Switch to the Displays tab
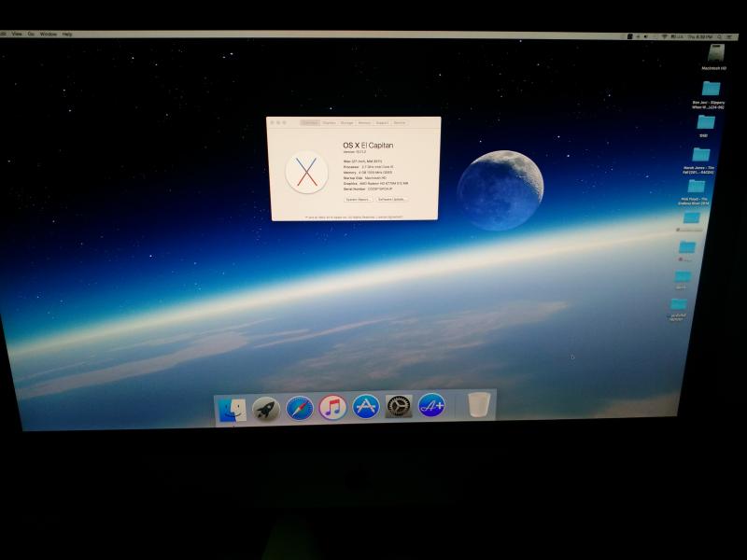Screen dimensions: 747x560 pyautogui.click(x=330, y=123)
